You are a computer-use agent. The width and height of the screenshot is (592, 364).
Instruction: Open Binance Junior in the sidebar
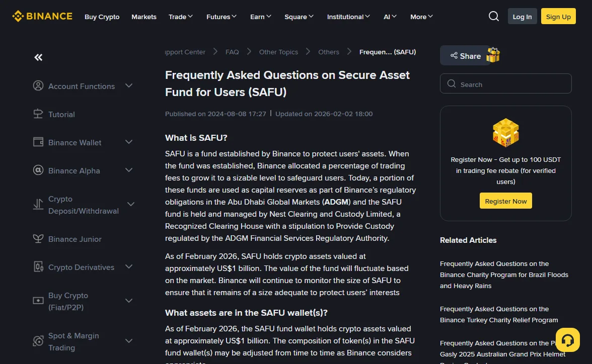(75, 239)
